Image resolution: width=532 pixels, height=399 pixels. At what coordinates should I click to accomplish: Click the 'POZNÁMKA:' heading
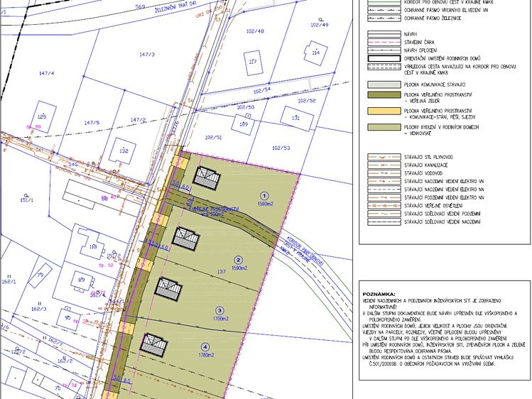[379, 294]
